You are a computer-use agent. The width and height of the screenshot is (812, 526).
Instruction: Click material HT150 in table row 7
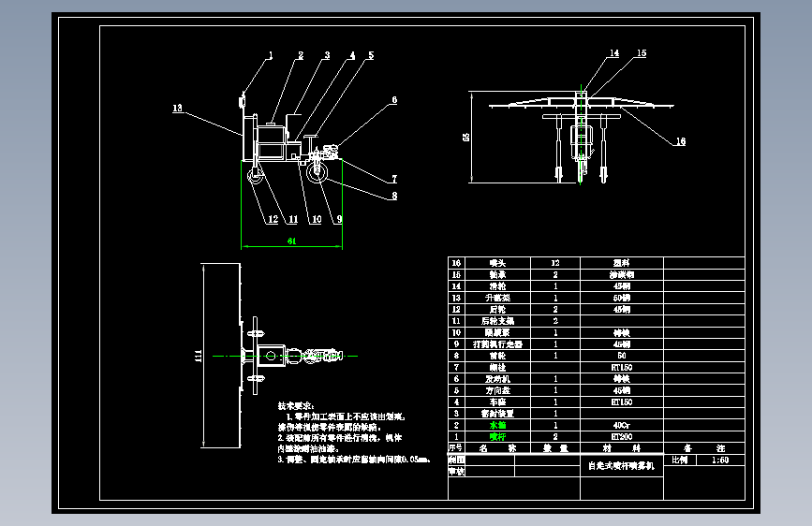(622, 367)
